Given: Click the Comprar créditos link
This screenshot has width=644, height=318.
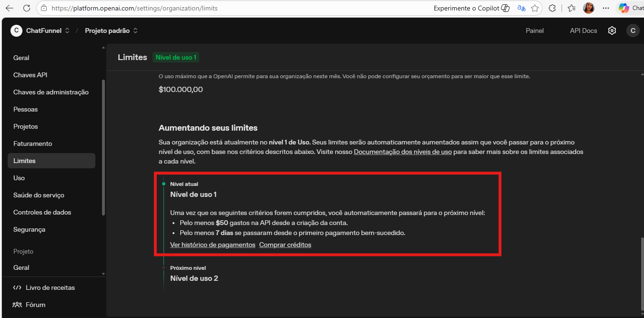Looking at the screenshot, I should [x=285, y=245].
